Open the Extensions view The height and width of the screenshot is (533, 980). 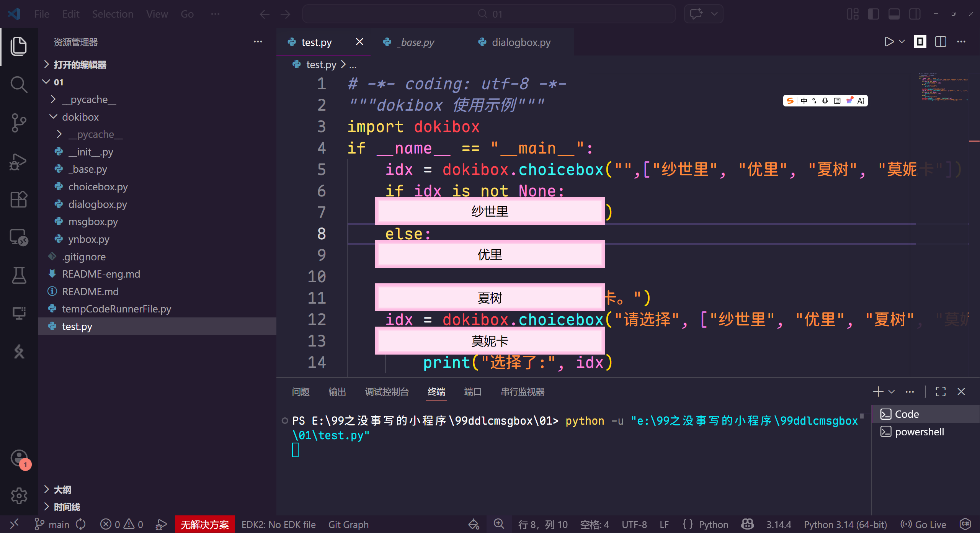(19, 199)
